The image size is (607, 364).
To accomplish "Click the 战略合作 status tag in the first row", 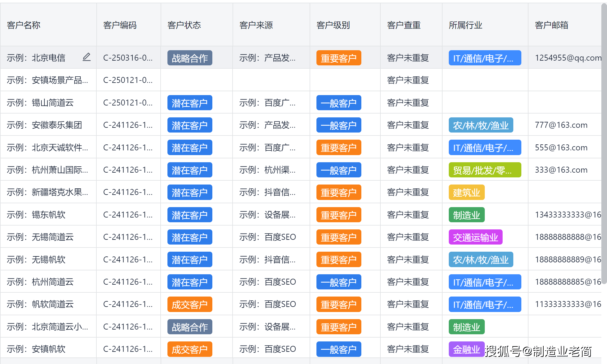I will tap(189, 58).
